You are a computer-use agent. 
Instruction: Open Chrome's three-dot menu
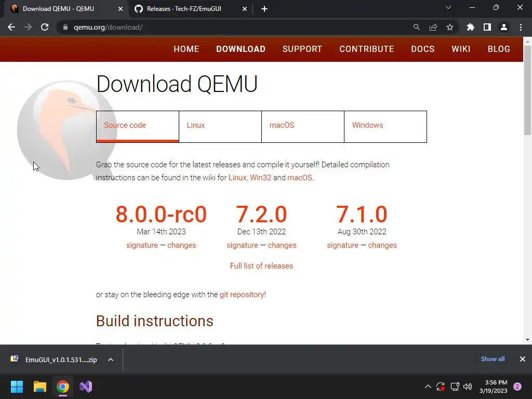[521, 27]
